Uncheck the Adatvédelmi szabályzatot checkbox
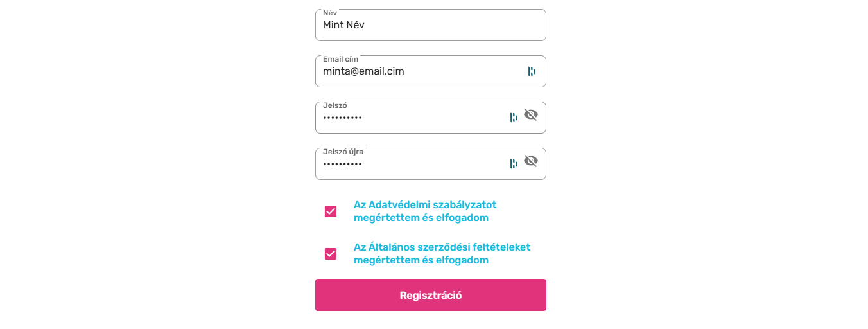This screenshot has width=868, height=329. click(331, 211)
